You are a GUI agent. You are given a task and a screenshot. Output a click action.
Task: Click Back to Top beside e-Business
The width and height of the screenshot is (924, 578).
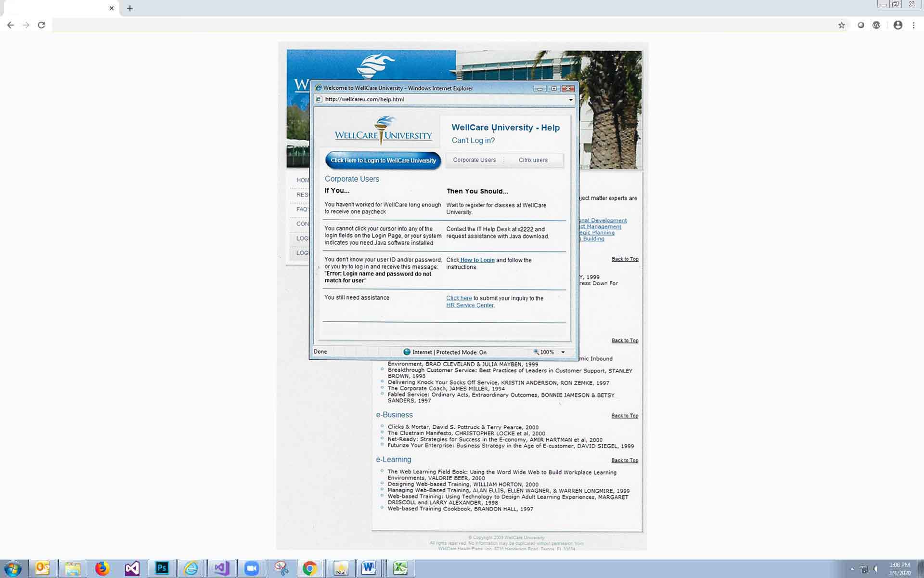coord(625,416)
